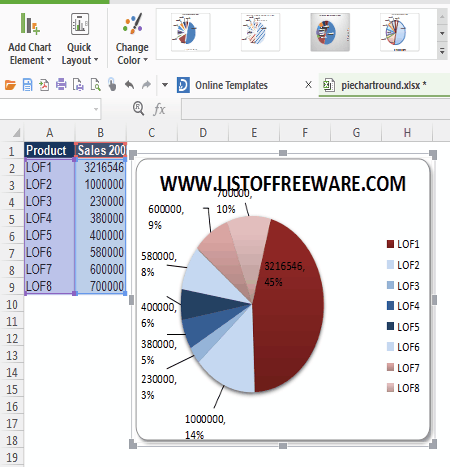Screen dimensions: 450x467
Task: Click the magnifier icon beside fx
Action: [x=138, y=109]
